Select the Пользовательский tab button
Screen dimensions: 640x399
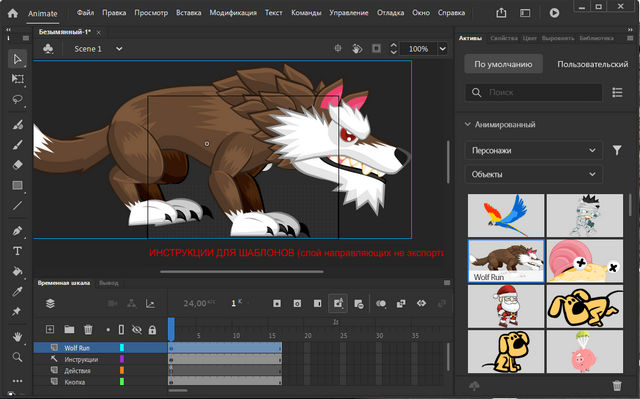click(593, 64)
